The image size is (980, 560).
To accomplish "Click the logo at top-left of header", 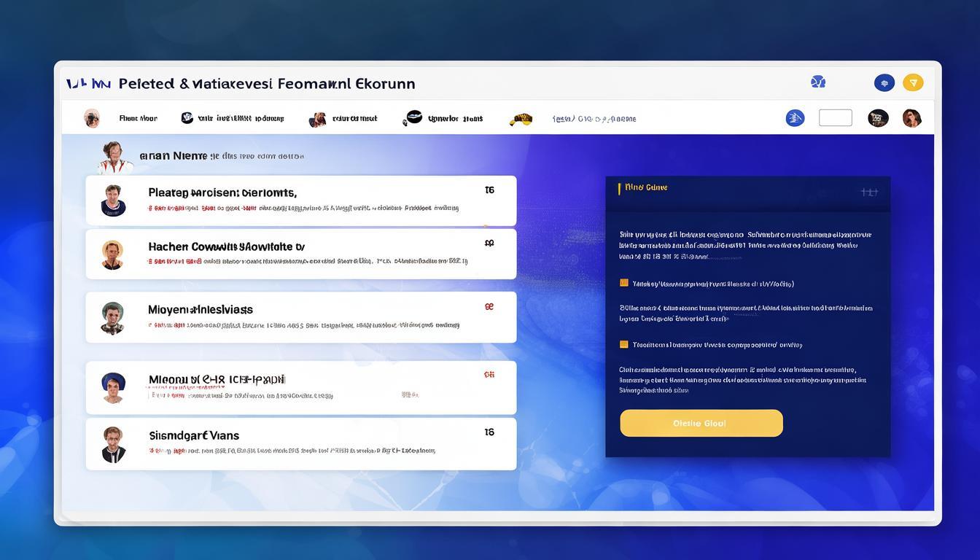I will (x=87, y=84).
